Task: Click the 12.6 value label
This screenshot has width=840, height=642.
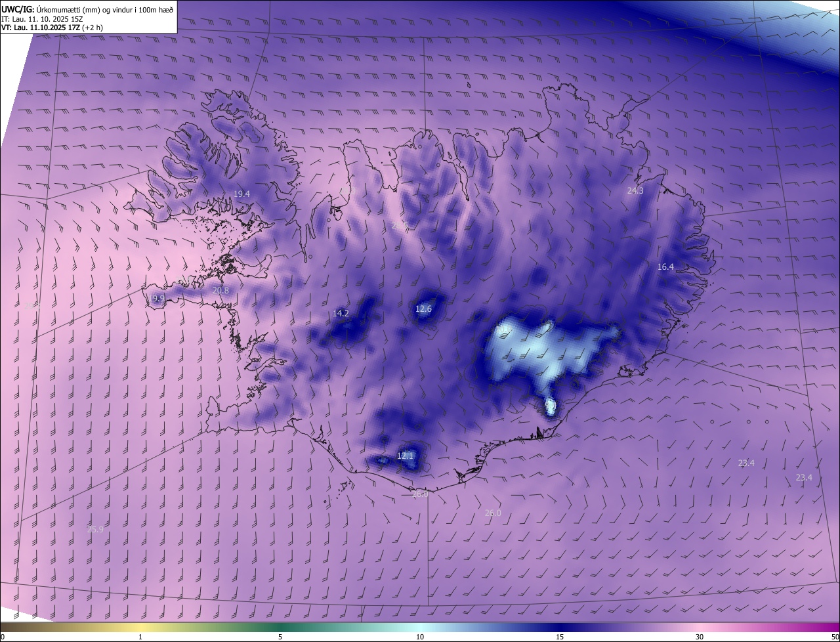Action: [424, 309]
